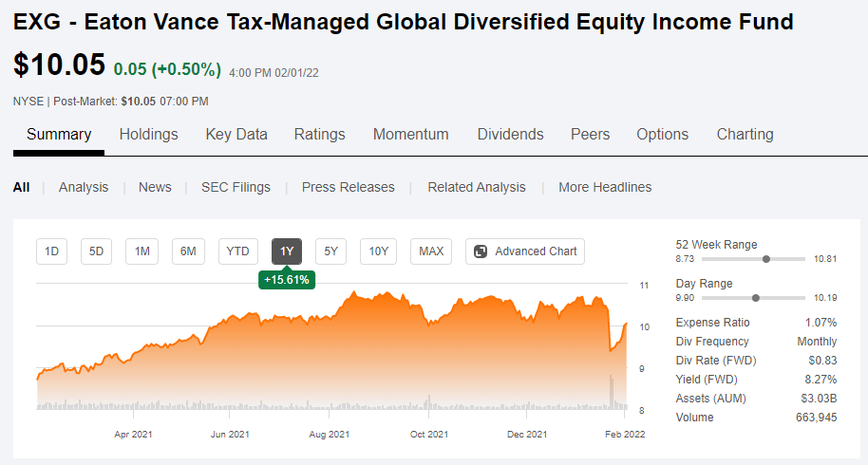This screenshot has width=868, height=465.
Task: Switch chart to 6M range
Action: coord(188,251)
